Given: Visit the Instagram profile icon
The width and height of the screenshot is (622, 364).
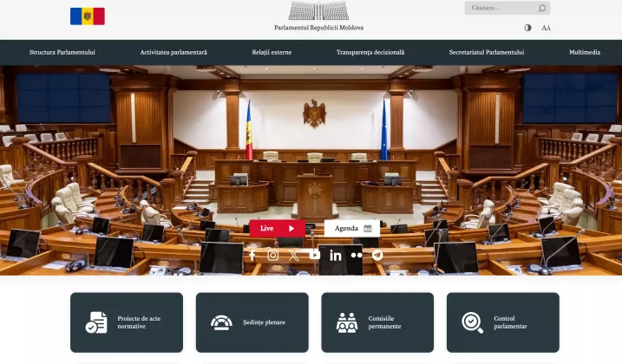Looking at the screenshot, I should click(x=273, y=256).
